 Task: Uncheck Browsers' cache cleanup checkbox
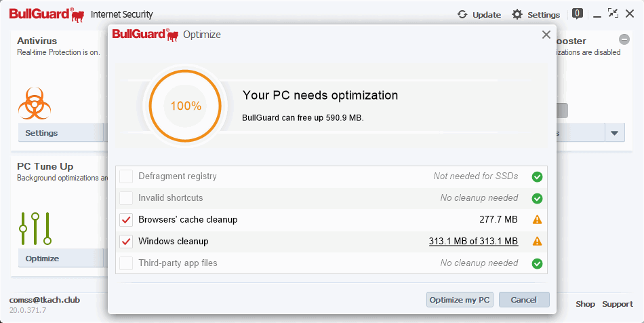point(126,220)
